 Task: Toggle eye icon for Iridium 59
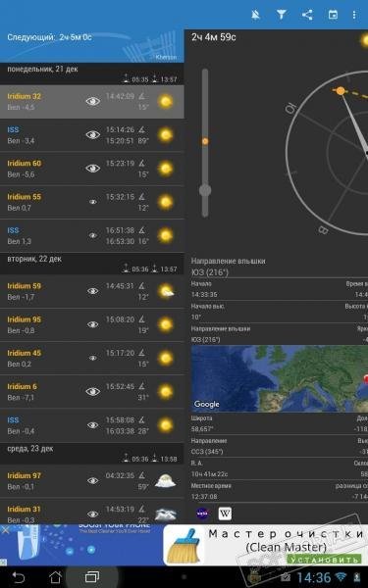(93, 291)
